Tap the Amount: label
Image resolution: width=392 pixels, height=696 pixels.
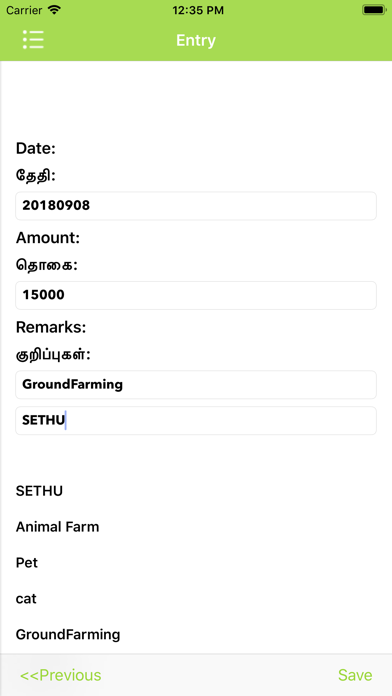[x=48, y=238]
